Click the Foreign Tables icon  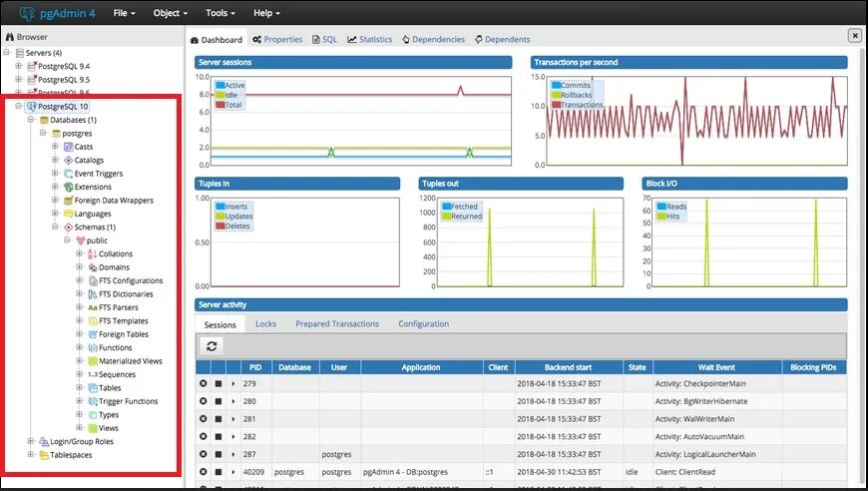pyautogui.click(x=93, y=334)
